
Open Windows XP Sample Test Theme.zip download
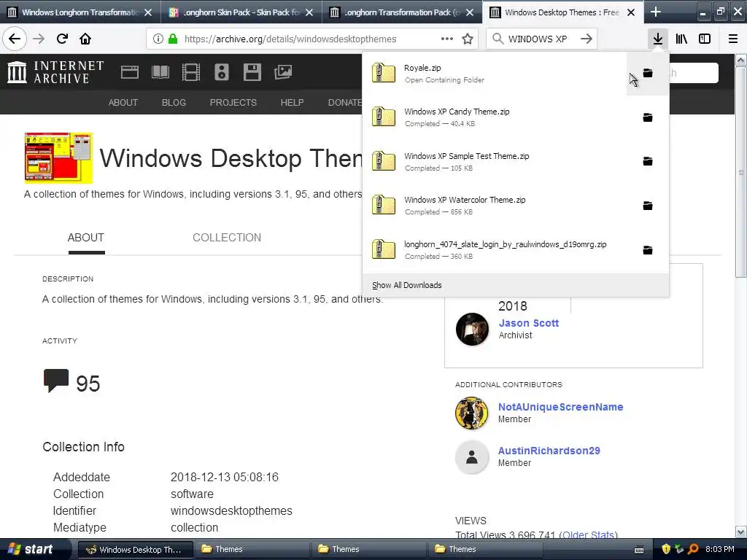pyautogui.click(x=494, y=161)
